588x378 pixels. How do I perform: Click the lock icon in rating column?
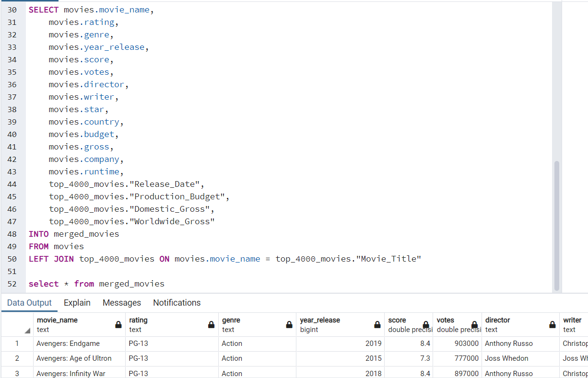point(211,325)
